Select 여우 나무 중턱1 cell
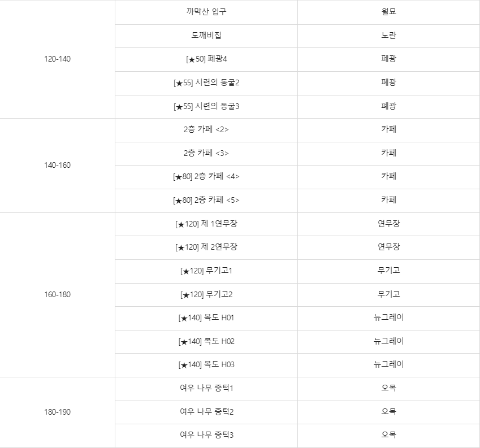This screenshot has width=480, height=448. coord(206,389)
